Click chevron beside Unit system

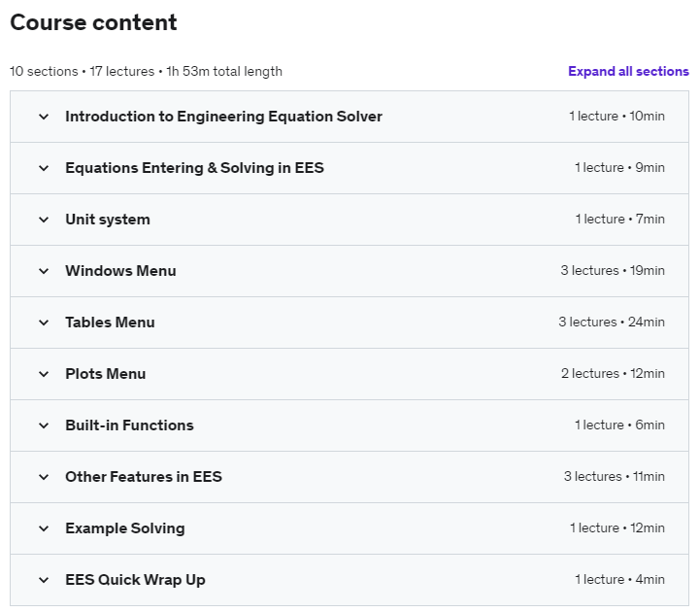point(44,220)
